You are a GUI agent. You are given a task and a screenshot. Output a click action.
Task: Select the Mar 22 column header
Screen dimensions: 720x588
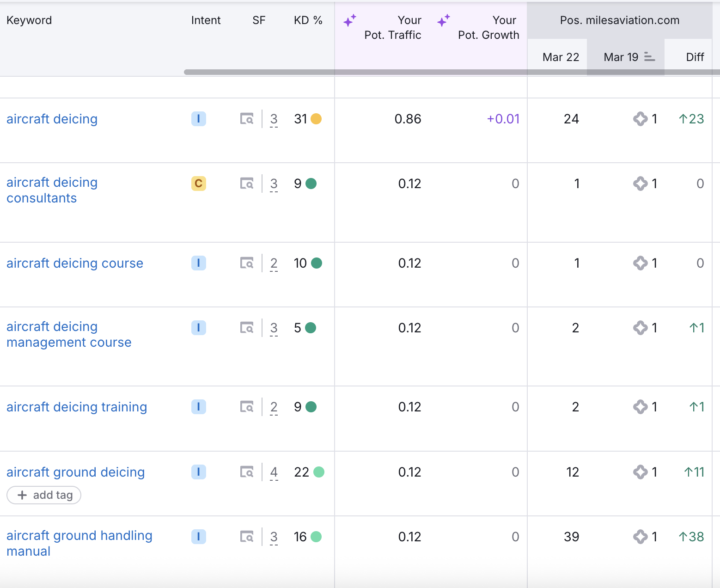(561, 57)
